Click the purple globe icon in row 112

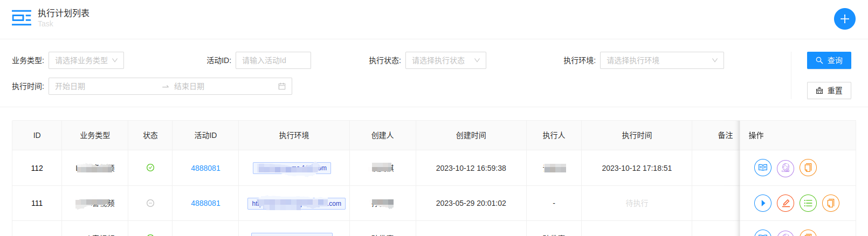point(785,168)
